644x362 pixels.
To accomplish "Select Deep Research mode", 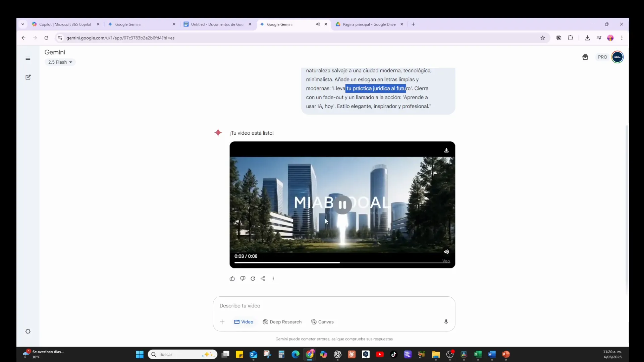I will point(282,322).
